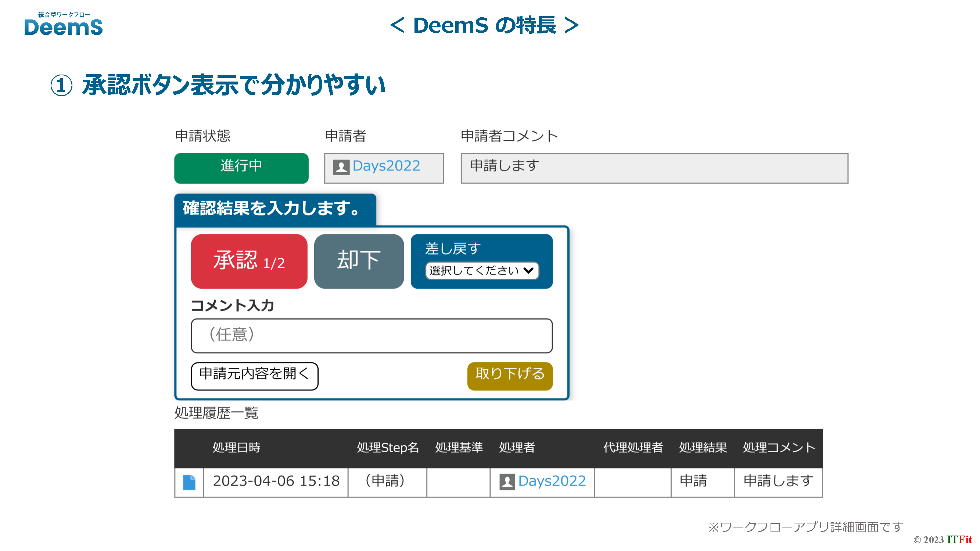Click the green 進行中 status badge
This screenshot has height=551, width=980.
[x=241, y=168]
